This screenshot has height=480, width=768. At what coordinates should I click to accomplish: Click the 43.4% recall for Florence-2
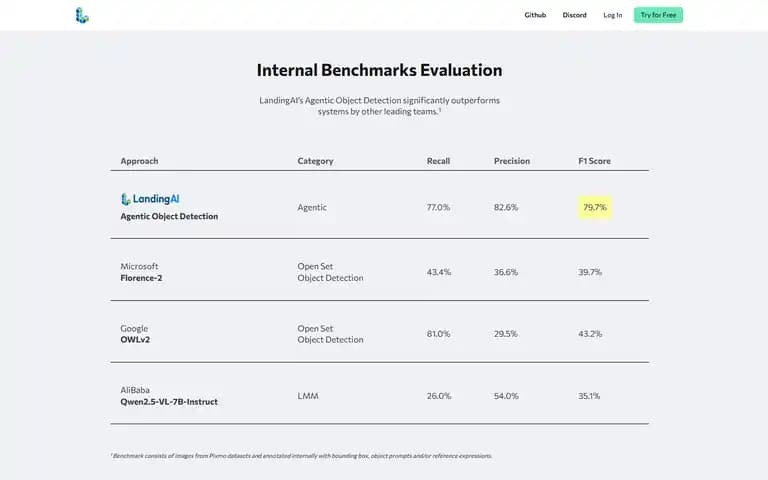pos(438,272)
